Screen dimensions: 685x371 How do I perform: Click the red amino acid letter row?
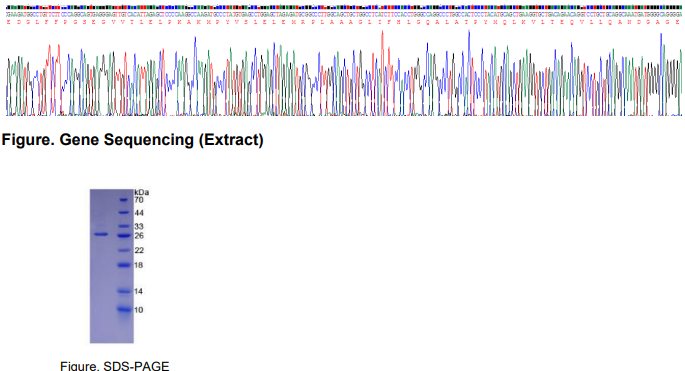pos(343,22)
